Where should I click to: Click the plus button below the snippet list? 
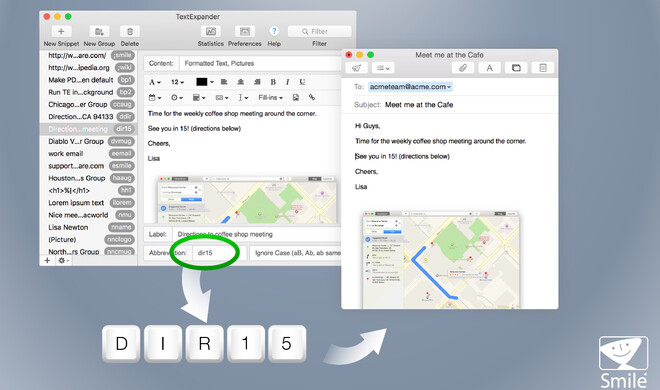click(x=47, y=260)
